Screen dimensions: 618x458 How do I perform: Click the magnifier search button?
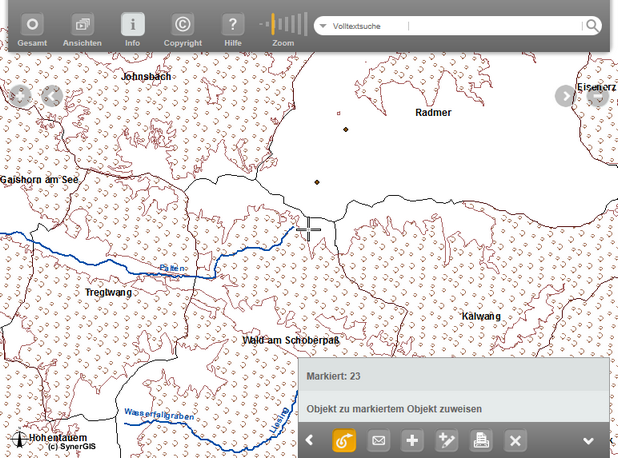tap(593, 27)
